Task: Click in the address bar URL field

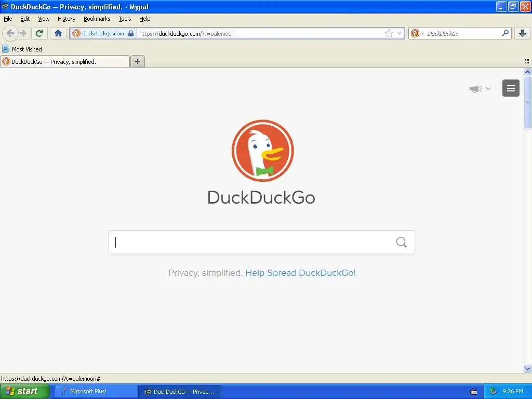Action: click(x=260, y=33)
